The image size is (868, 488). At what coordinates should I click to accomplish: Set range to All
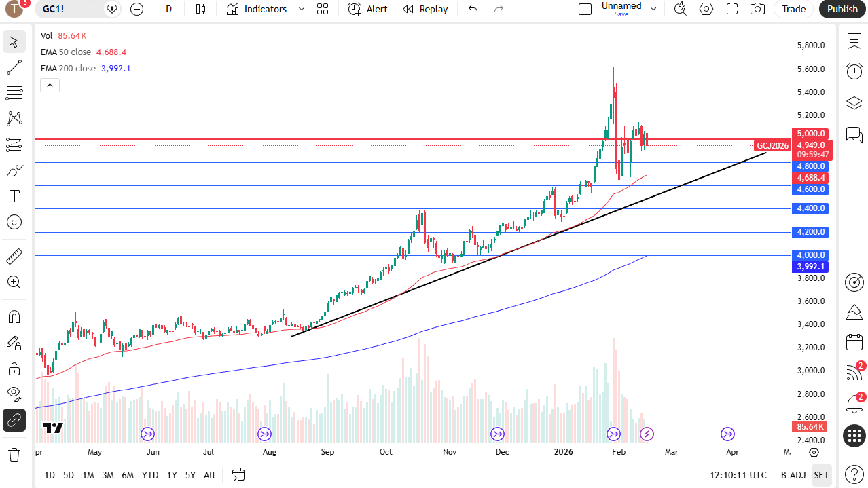point(209,475)
